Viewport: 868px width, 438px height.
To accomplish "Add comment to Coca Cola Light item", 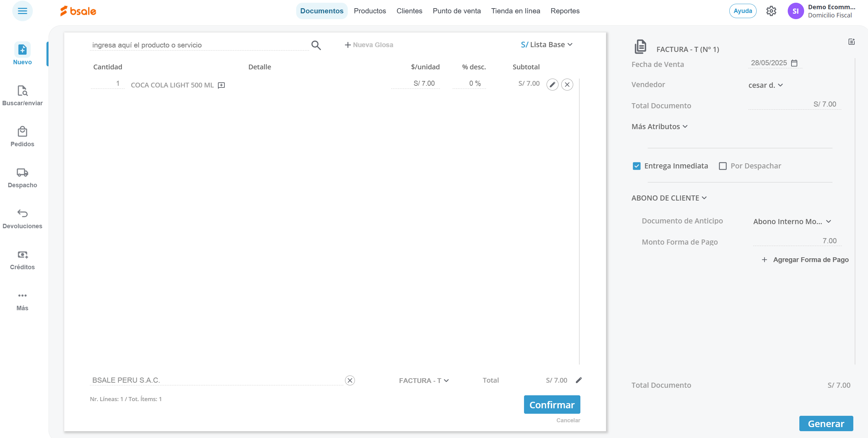I will click(221, 85).
